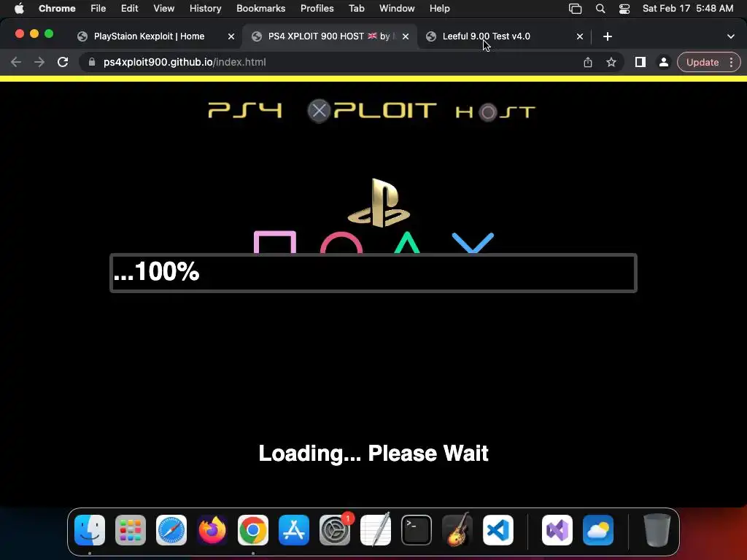Click the gold PlayStation logo
Screen dimensions: 747x560
(379, 203)
